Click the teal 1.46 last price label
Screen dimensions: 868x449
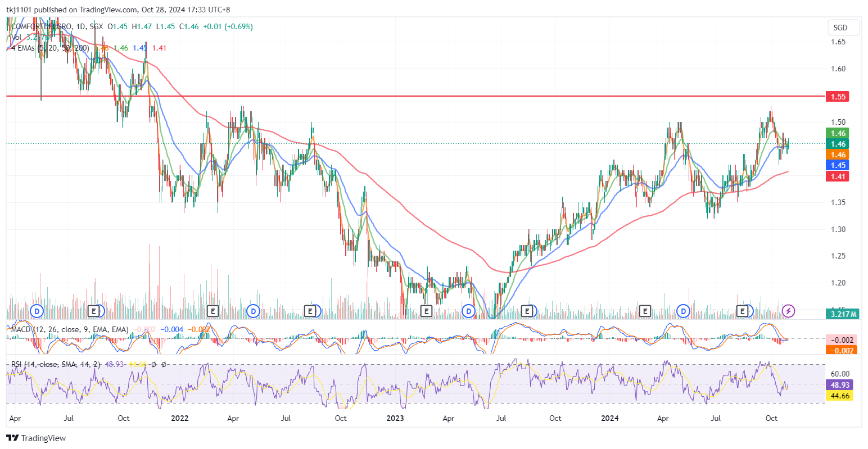(x=838, y=144)
